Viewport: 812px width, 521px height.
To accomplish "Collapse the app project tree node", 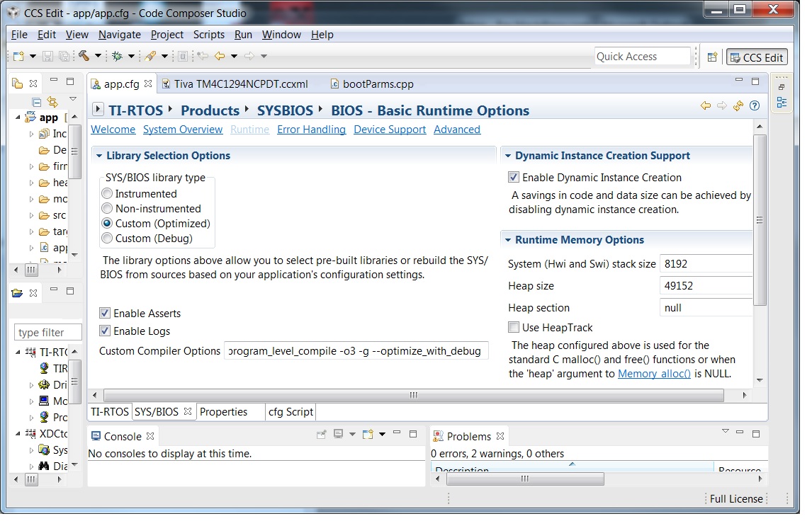I will [x=18, y=118].
